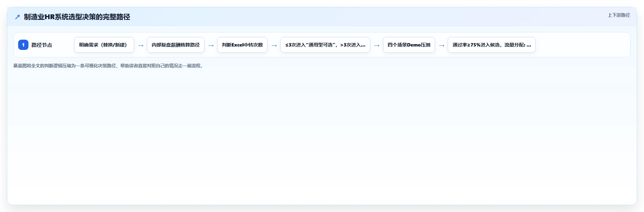
Task: Select the 四个场景Demo压测 node
Action: tap(409, 45)
